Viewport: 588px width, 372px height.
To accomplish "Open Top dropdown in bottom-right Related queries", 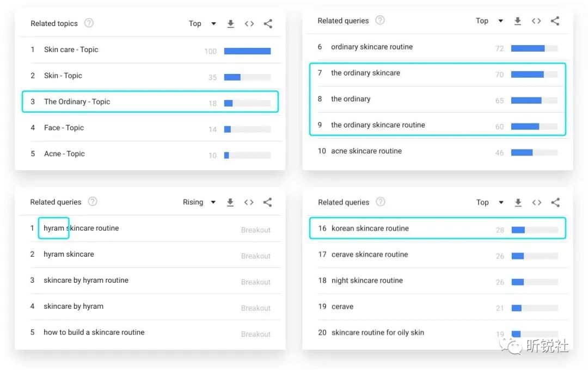I will pyautogui.click(x=490, y=203).
